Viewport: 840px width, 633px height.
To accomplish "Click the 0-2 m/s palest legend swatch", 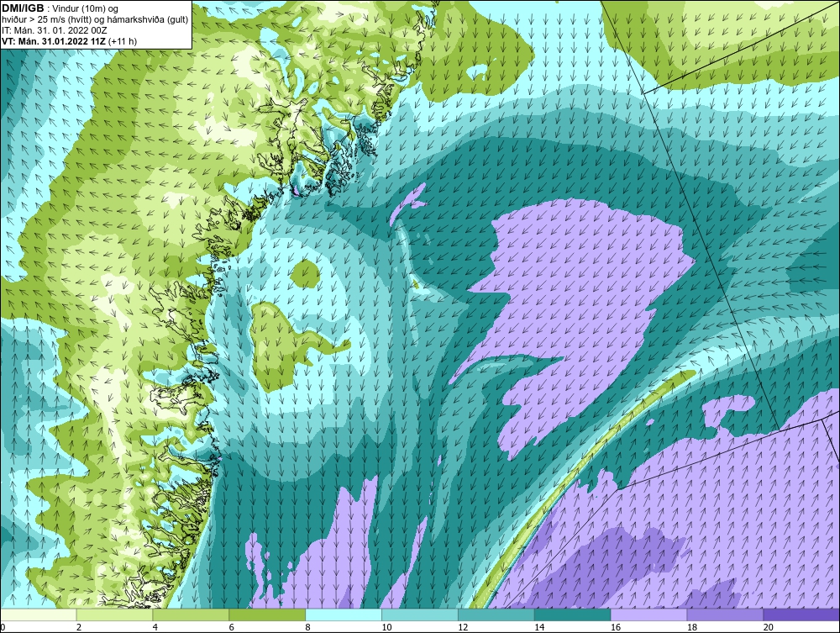I will (39, 615).
